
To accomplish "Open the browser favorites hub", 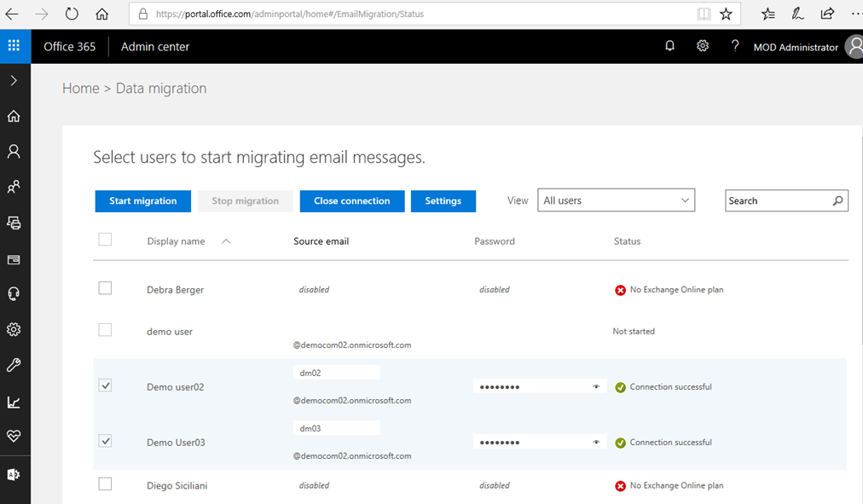I will coord(768,14).
